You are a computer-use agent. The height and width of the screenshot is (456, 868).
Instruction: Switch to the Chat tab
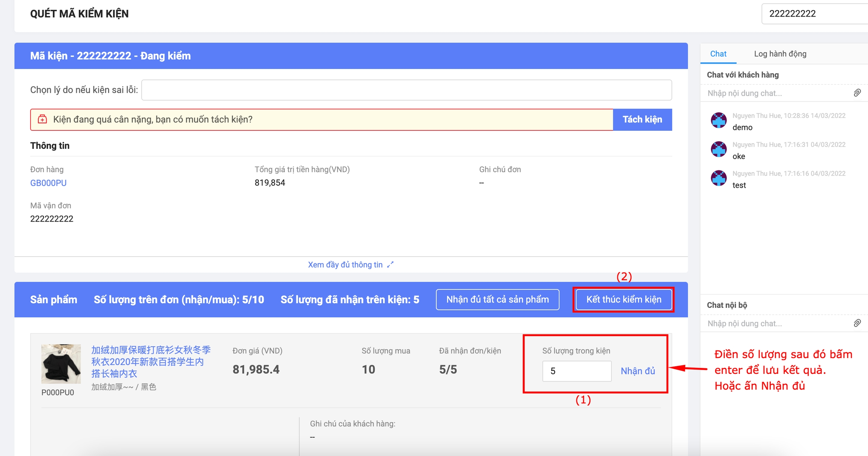[718, 54]
